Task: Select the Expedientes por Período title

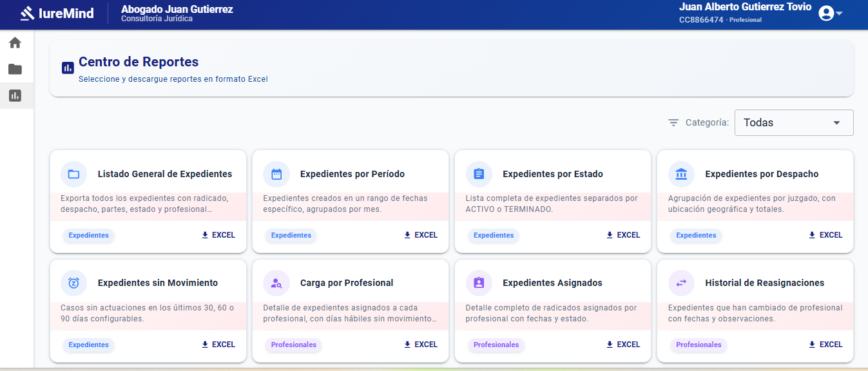Action: click(352, 174)
